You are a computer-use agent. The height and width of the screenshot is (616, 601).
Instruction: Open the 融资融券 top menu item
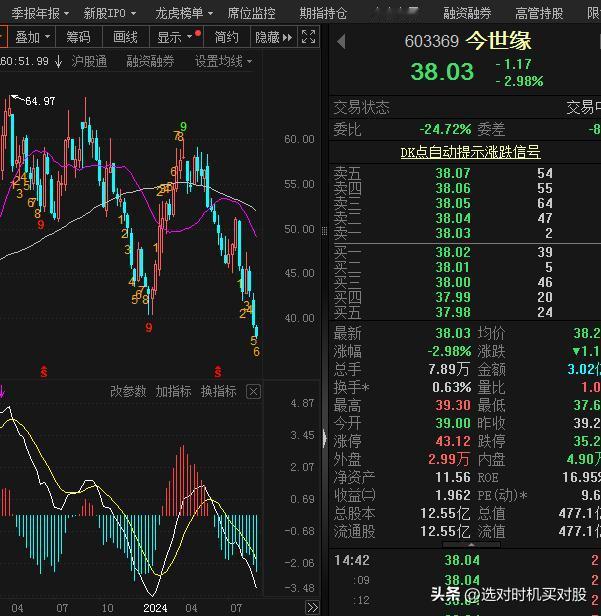coord(467,13)
